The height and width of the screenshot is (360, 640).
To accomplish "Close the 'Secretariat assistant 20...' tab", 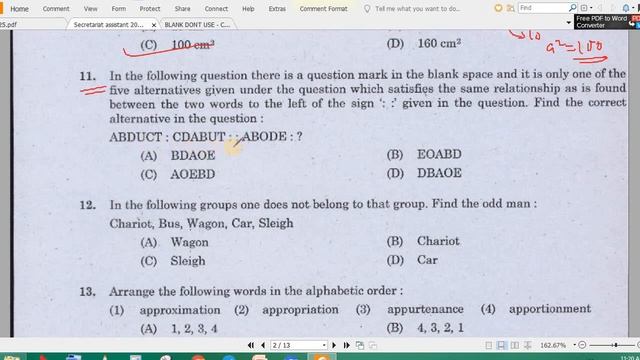I will (x=154, y=25).
